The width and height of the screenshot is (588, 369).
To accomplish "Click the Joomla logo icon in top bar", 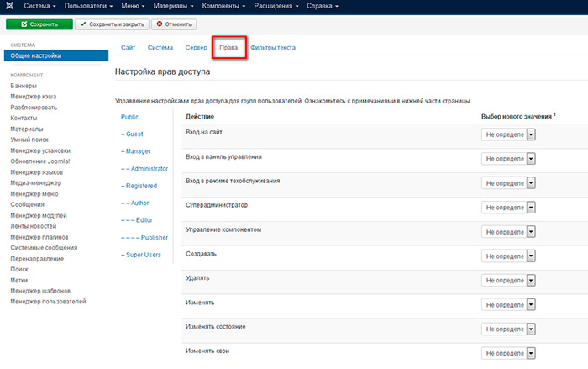I will pyautogui.click(x=10, y=7).
